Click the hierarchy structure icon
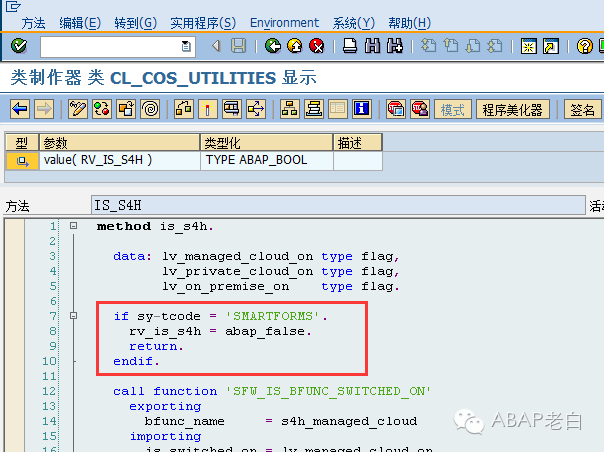 pos(290,109)
